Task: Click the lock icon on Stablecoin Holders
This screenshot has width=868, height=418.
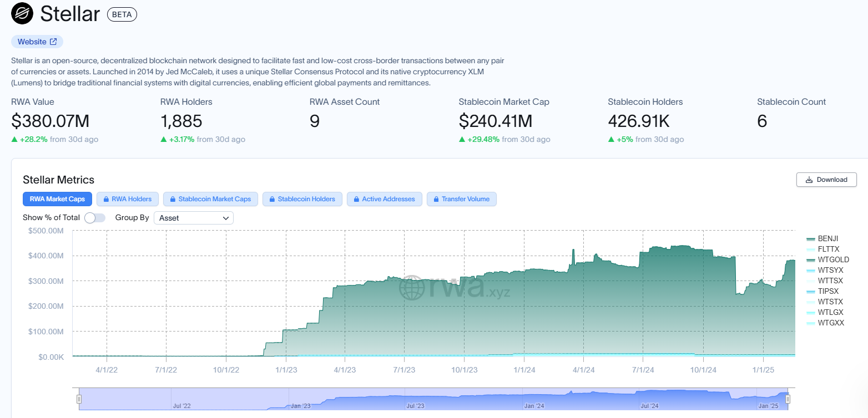Action: pos(272,199)
